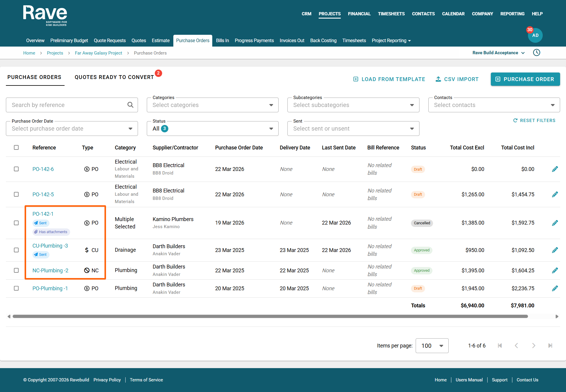
Task: Click pencil icon for PO-Plumbing-1 row
Action: (555, 288)
